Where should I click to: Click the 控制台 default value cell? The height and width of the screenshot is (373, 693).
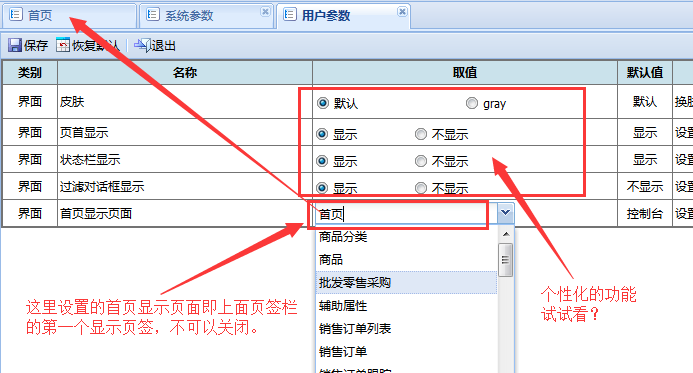pyautogui.click(x=645, y=213)
